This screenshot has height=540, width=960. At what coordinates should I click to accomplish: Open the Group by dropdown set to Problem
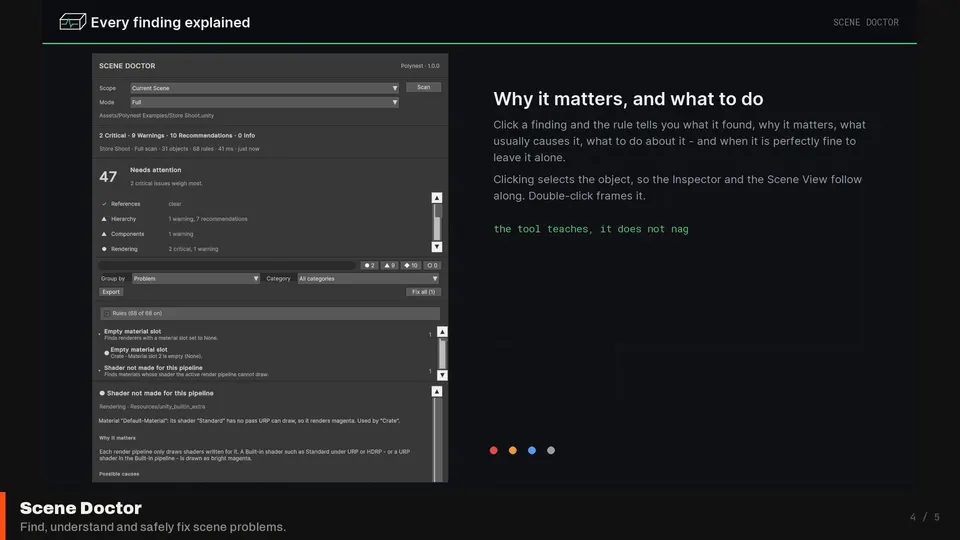click(x=196, y=279)
